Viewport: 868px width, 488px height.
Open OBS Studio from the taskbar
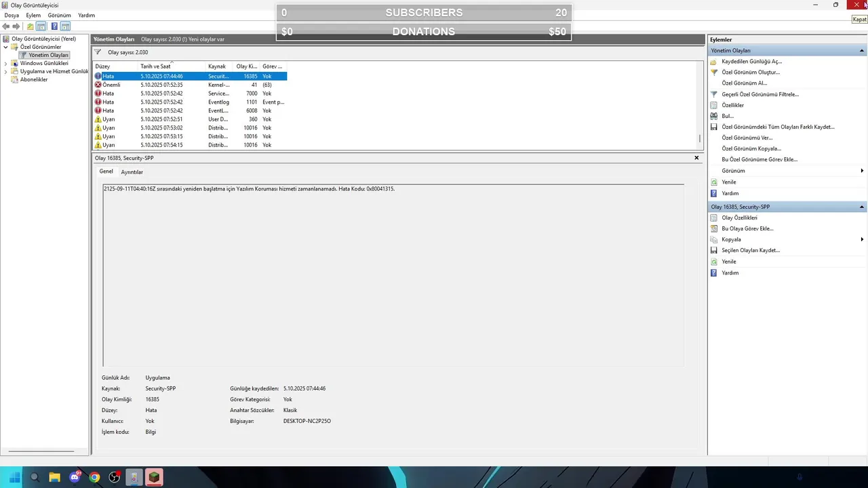115,477
